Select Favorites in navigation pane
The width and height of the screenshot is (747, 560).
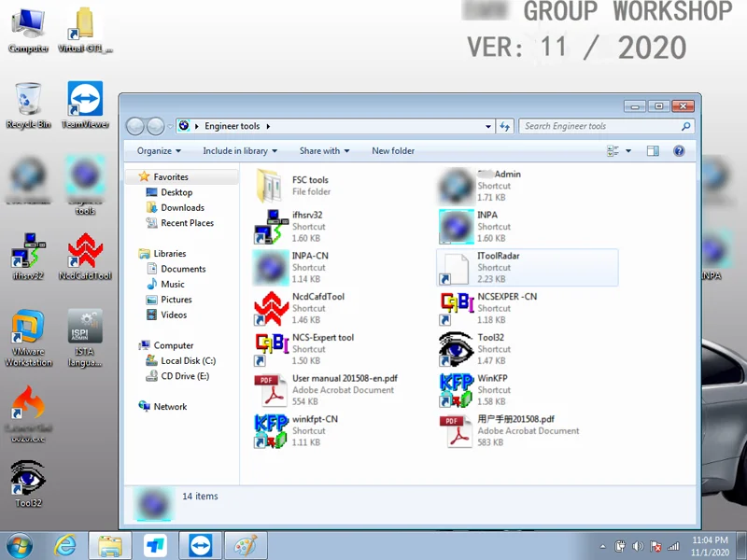pyautogui.click(x=171, y=176)
